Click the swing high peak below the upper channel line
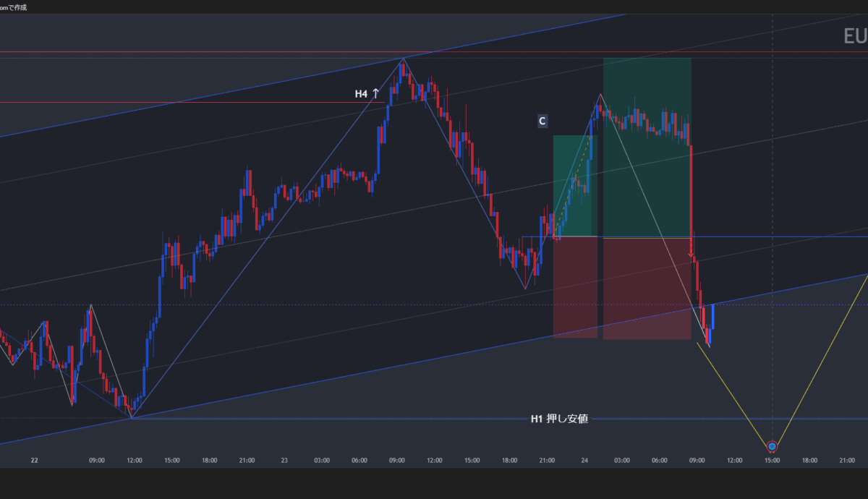The image size is (868, 499). 403,59
